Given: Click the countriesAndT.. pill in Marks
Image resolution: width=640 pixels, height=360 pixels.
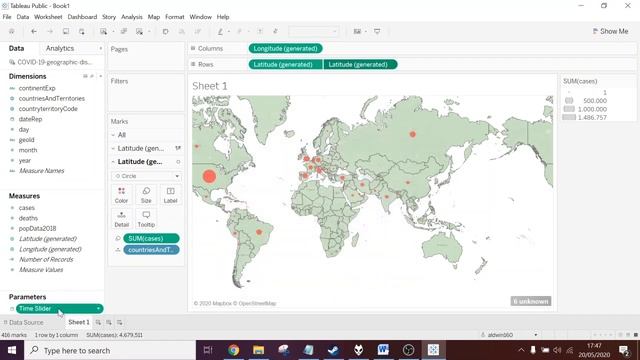Looking at the screenshot, I should [151, 250].
